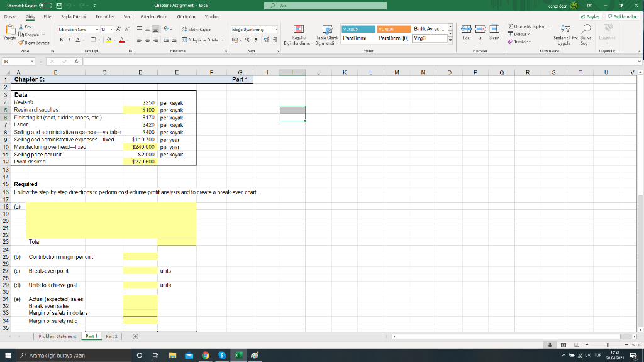Click Metni Kaydır wrap text
Image resolution: width=644 pixels, height=362 pixels.
click(196, 29)
